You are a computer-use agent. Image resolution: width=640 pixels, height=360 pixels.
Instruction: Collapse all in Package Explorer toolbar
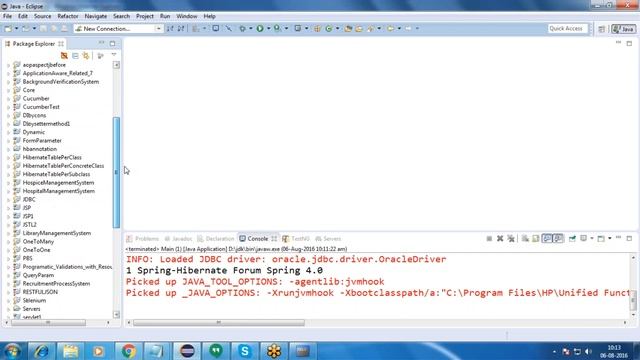75,56
